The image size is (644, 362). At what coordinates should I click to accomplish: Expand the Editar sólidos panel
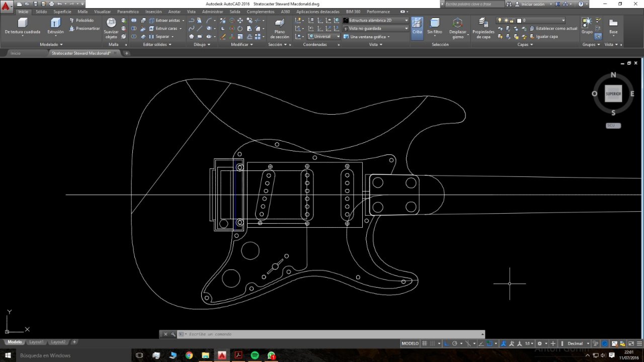tap(157, 44)
